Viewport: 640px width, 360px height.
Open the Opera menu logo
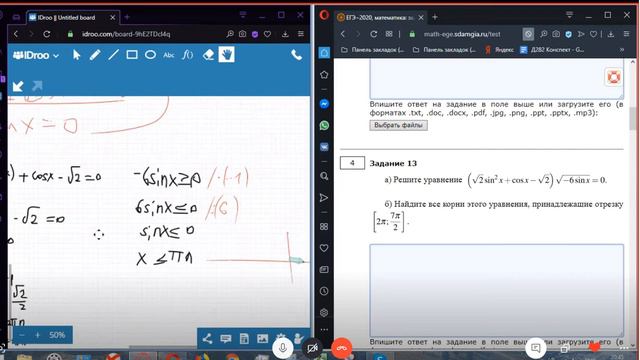pyautogui.click(x=324, y=16)
